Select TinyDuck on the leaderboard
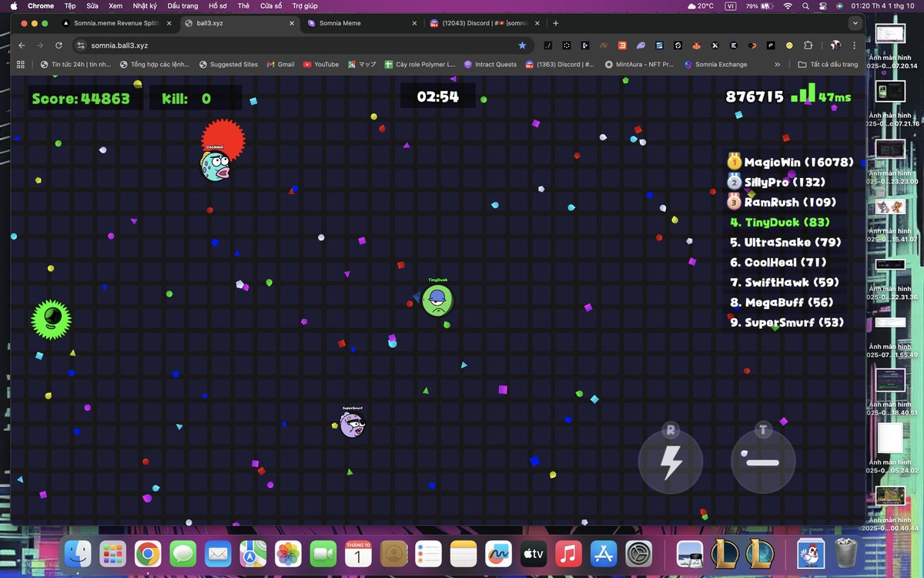 click(779, 222)
